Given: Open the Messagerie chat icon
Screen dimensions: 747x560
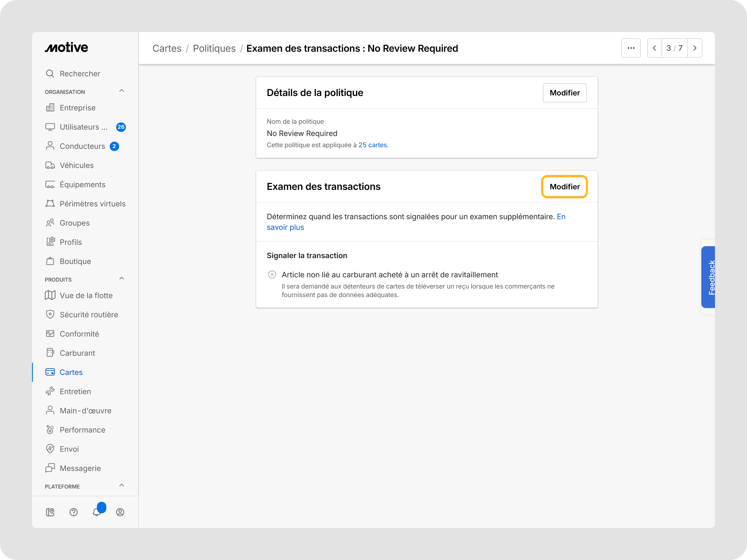Looking at the screenshot, I should [x=50, y=468].
